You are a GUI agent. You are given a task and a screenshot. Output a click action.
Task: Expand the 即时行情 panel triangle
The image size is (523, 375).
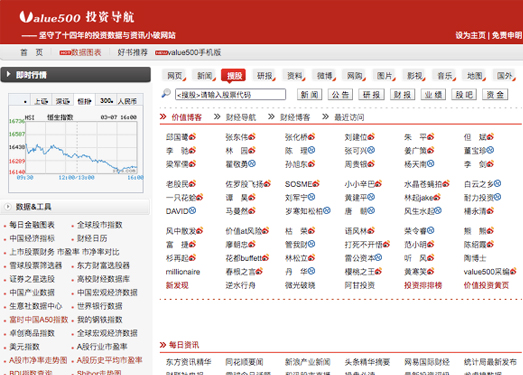click(9, 74)
